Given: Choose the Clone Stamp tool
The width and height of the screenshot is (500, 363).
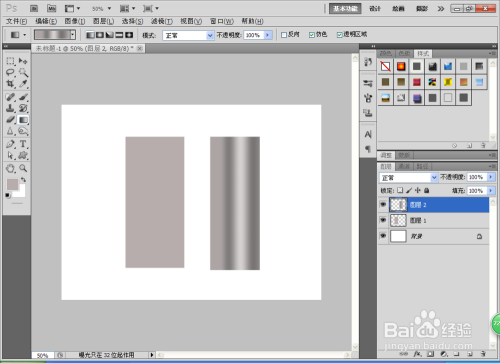Looking at the screenshot, I should click(10, 108).
